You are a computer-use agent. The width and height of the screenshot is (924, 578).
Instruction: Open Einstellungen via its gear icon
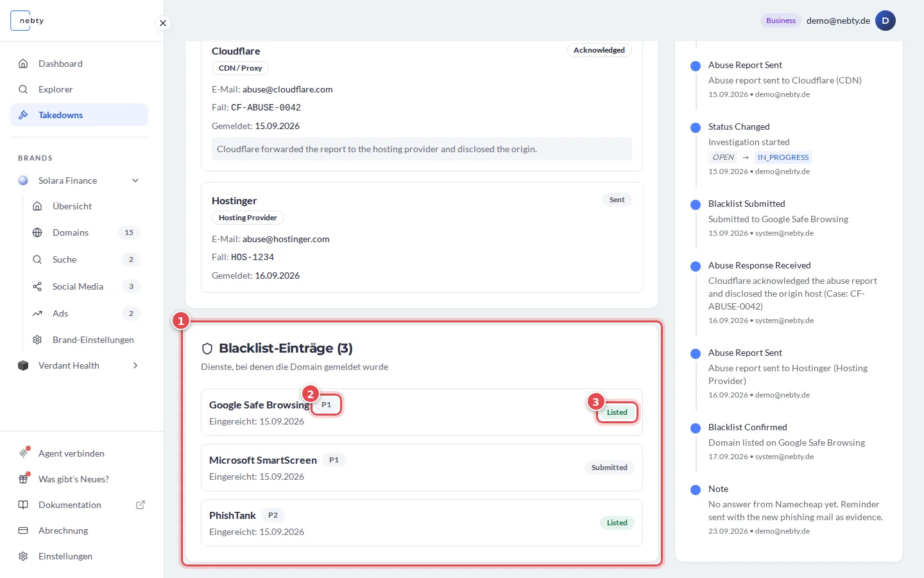tap(23, 556)
